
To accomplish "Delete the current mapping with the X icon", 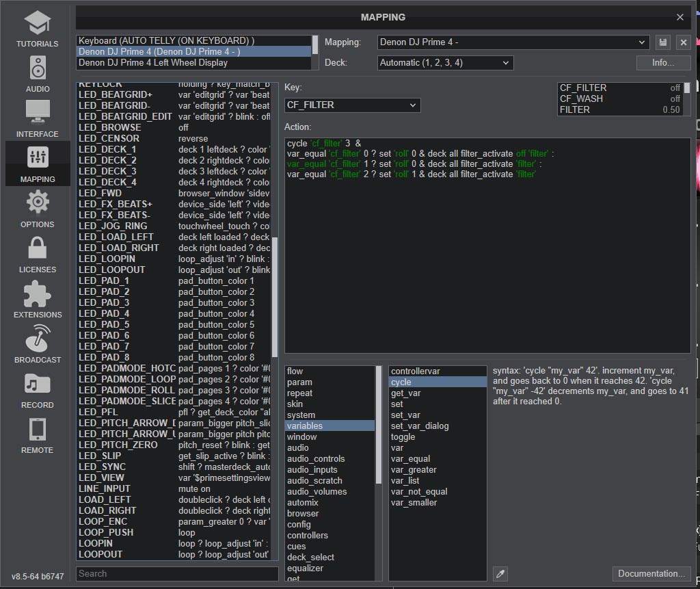I will pos(684,42).
